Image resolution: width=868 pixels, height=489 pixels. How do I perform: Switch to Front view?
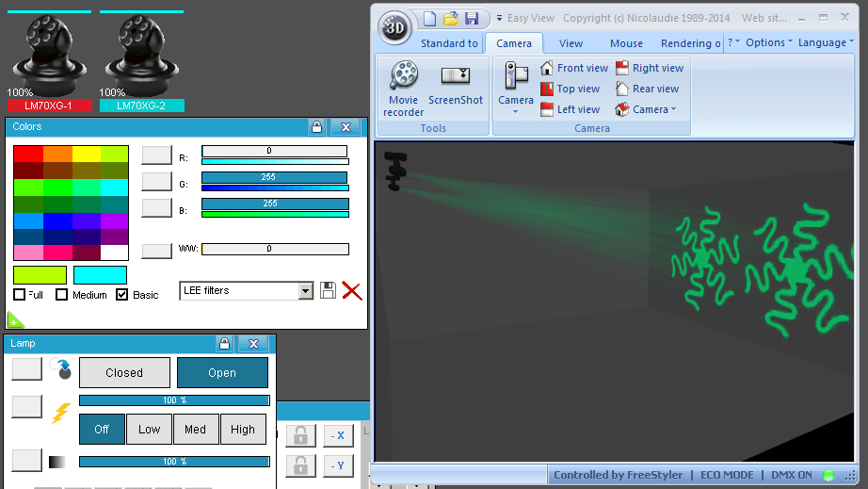click(574, 68)
